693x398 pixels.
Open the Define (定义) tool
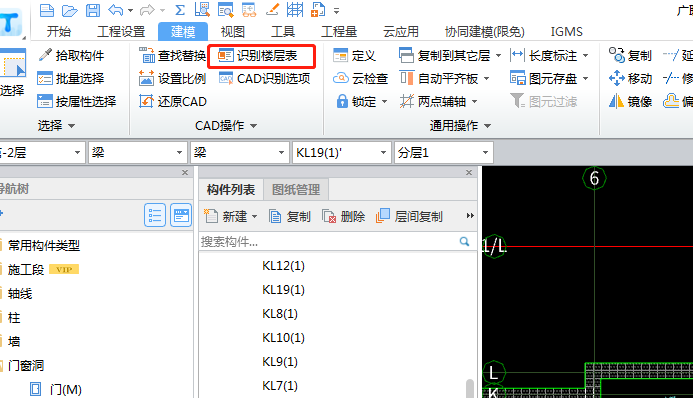click(354, 55)
